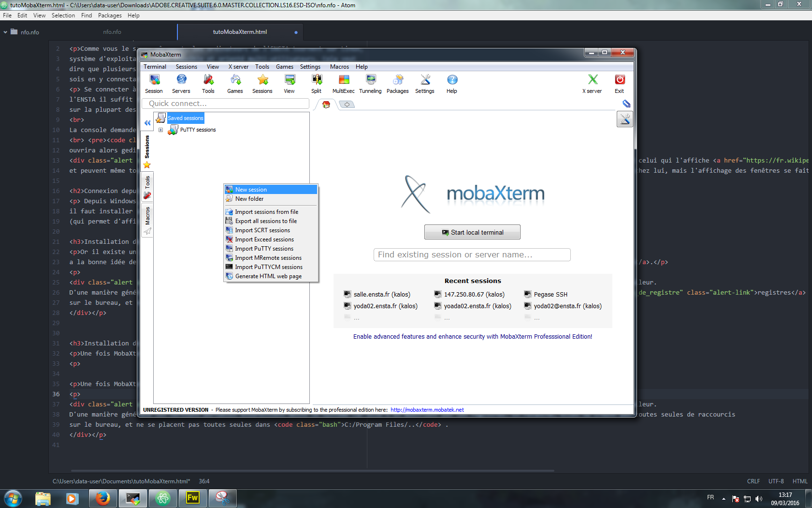Open the Sessions vertical sidebar tab
Screen dimensions: 812x508
[x=147, y=152]
